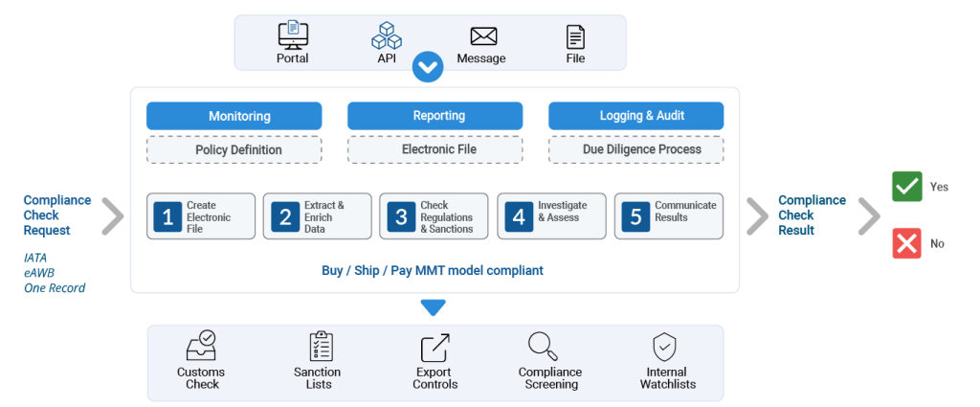The height and width of the screenshot is (407, 980).
Task: Click the File label under the document icon
Action: point(575,58)
